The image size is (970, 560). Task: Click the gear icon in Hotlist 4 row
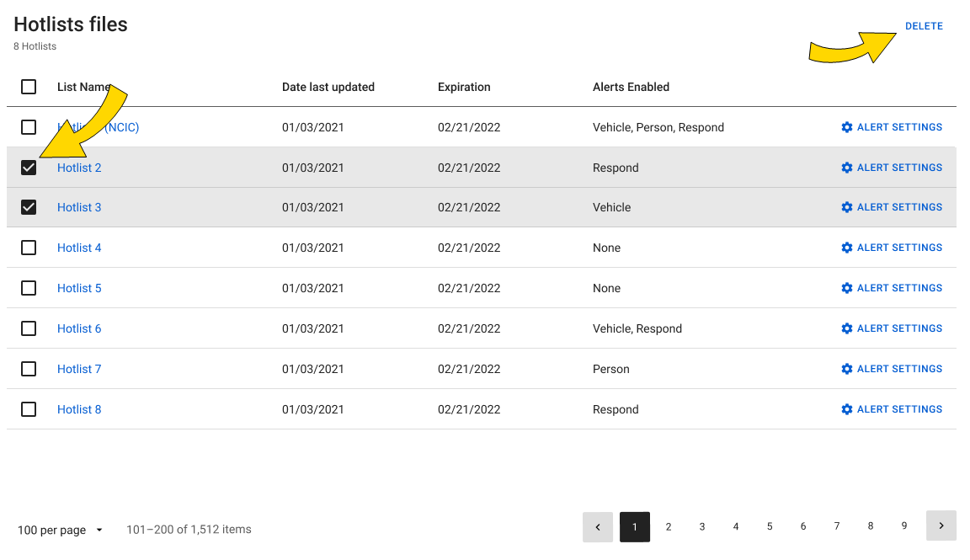[x=847, y=248]
